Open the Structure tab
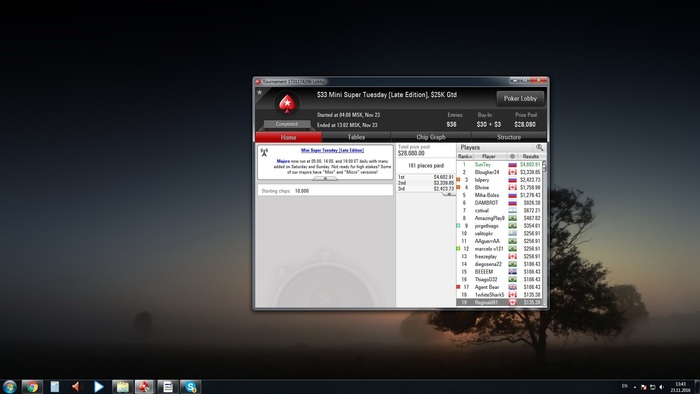The image size is (700, 394). (x=509, y=137)
